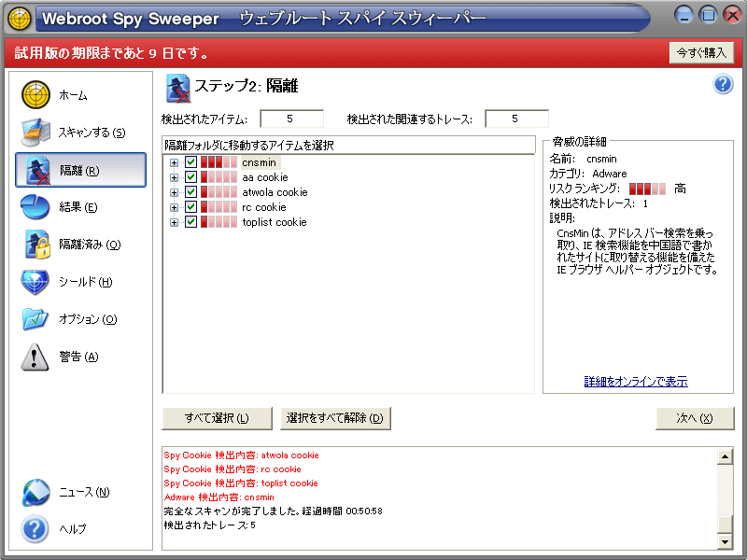Click the log scrollbar up arrow
Image resolution: width=747 pixels, height=560 pixels.
pos(725,456)
